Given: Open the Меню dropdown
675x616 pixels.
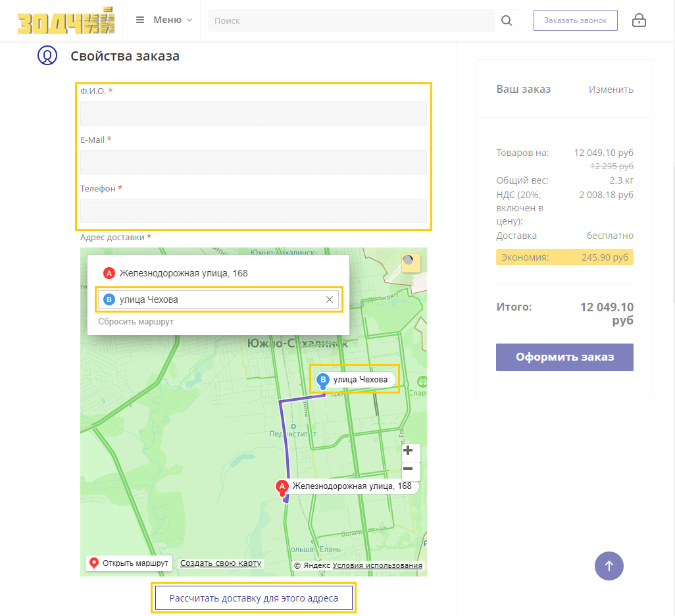Looking at the screenshot, I should click(x=164, y=20).
